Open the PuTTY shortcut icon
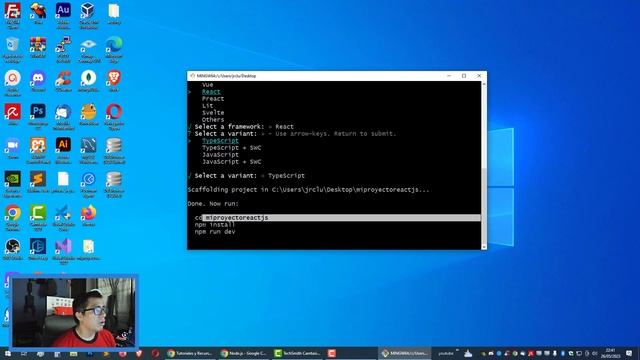This screenshot has width=640, height=360. 63,44
